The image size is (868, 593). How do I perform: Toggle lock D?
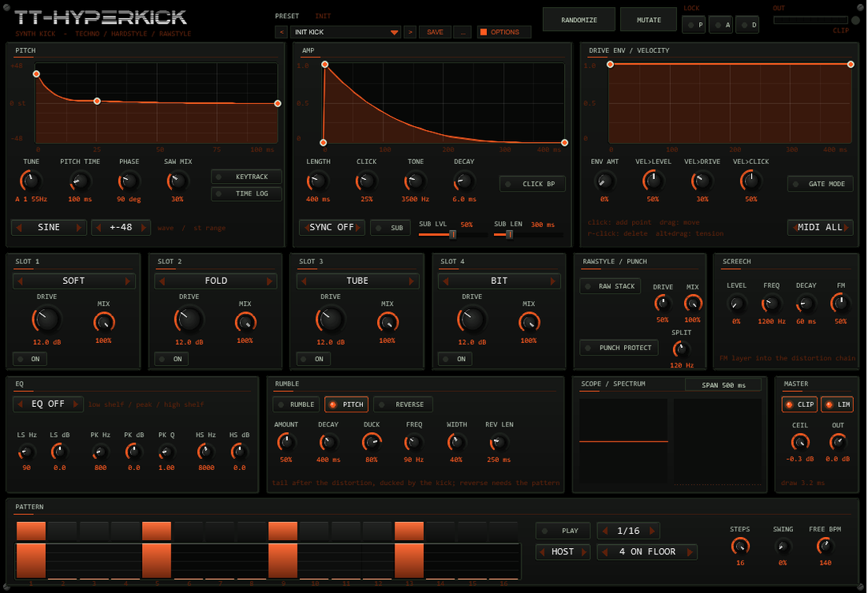pos(748,25)
